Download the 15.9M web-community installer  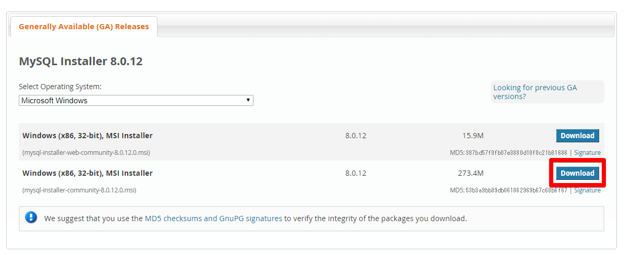pos(577,136)
